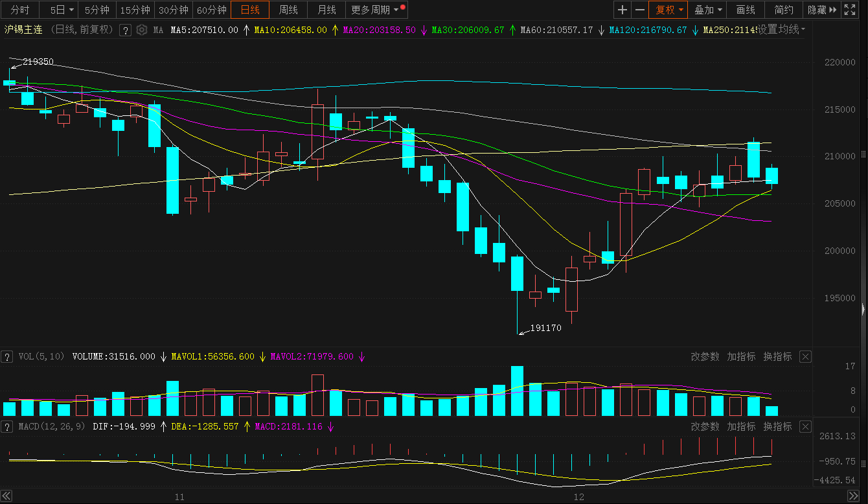The width and height of the screenshot is (868, 504).
Task: Click the 隐藏 hide panel button
Action: coord(823,10)
